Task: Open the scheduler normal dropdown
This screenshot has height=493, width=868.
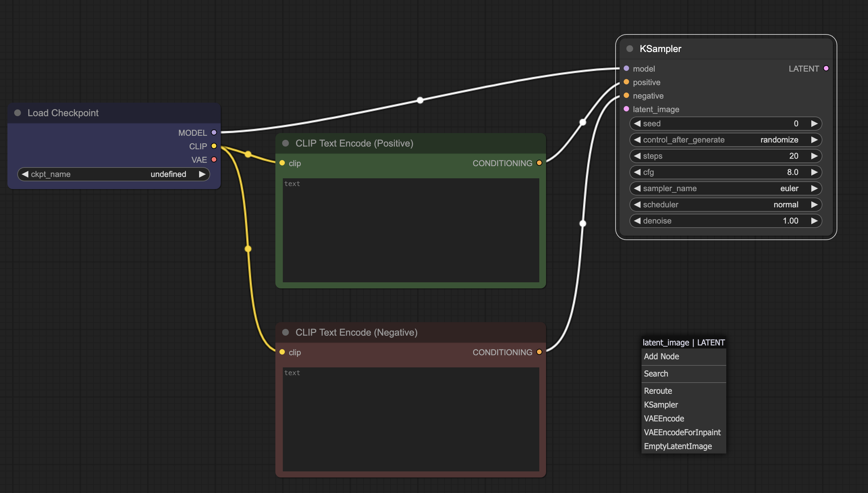Action: pos(725,205)
